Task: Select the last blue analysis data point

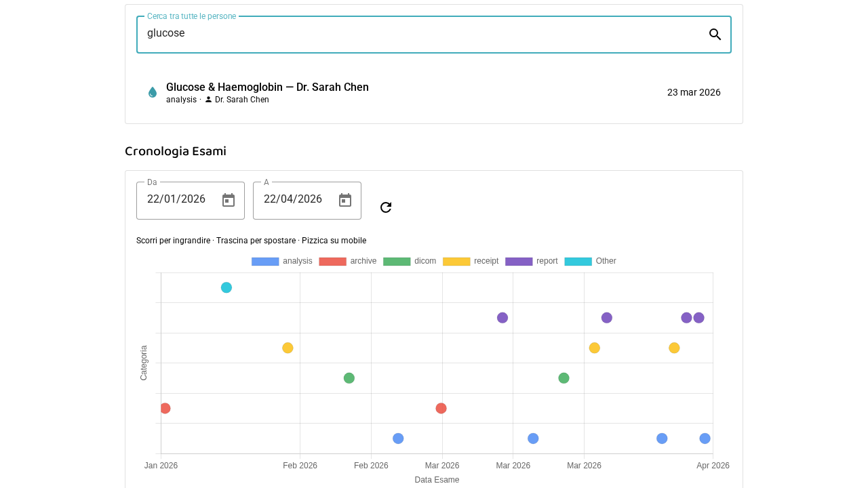Action: 705,439
